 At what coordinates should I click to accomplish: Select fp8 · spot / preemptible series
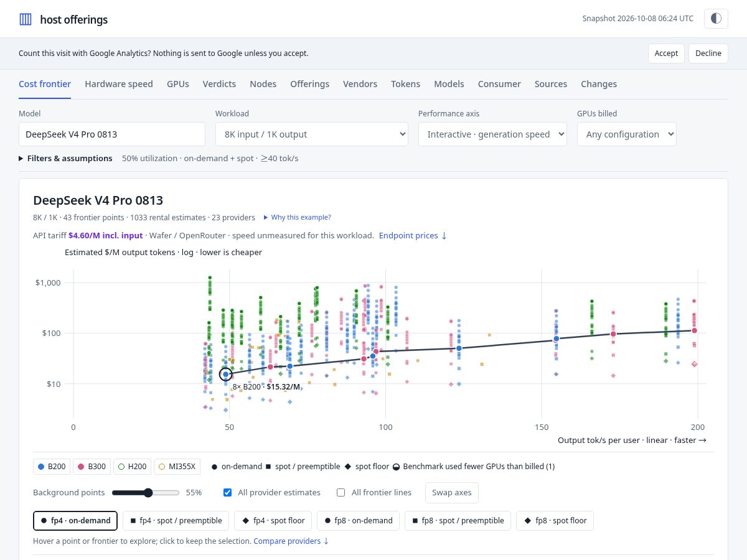(x=458, y=521)
